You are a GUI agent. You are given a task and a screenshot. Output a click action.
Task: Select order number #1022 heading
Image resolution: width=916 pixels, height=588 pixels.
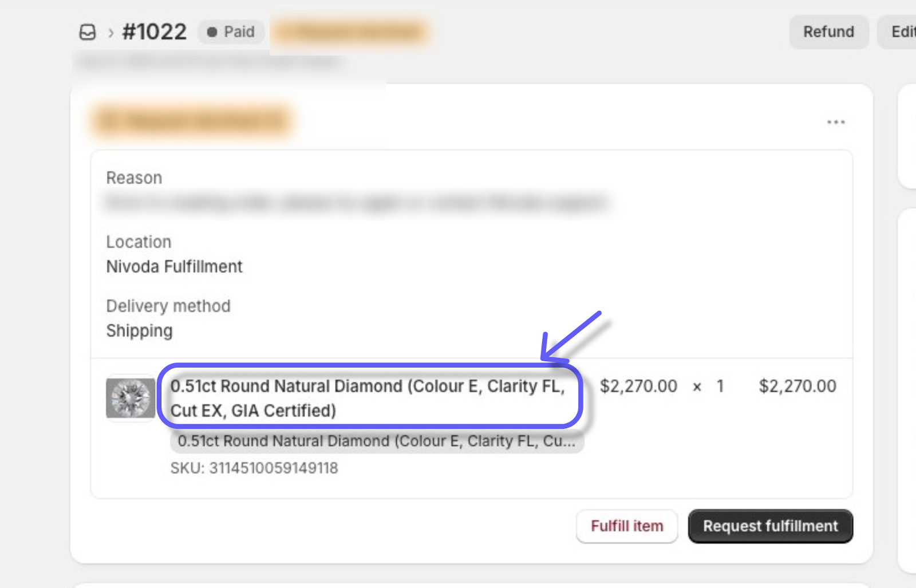[x=155, y=31]
